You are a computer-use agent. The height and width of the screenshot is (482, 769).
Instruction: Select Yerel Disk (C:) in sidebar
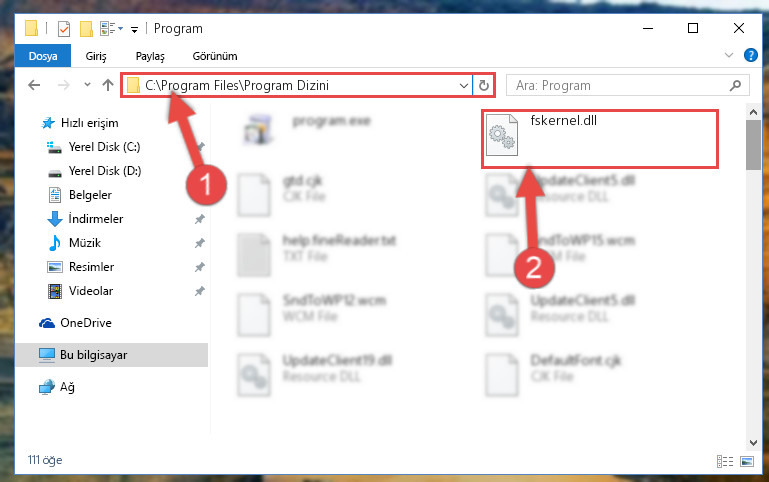tap(104, 147)
